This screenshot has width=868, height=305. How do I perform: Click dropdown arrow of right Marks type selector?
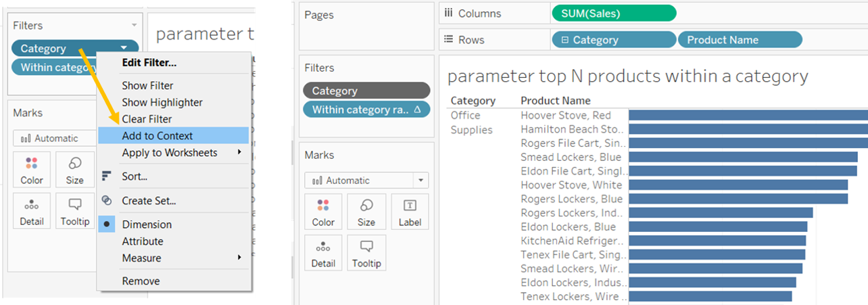tap(421, 181)
